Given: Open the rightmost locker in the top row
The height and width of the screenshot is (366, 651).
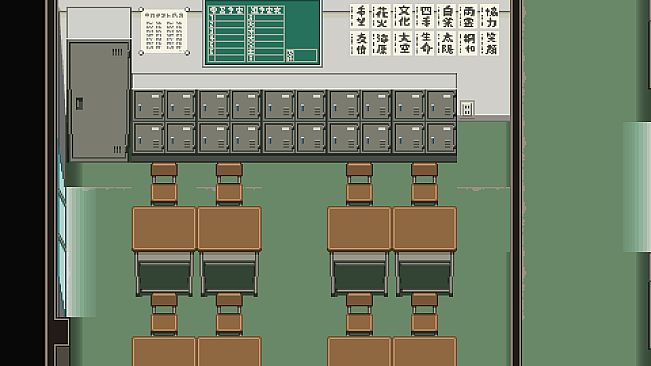Looking at the screenshot, I should point(441,105).
